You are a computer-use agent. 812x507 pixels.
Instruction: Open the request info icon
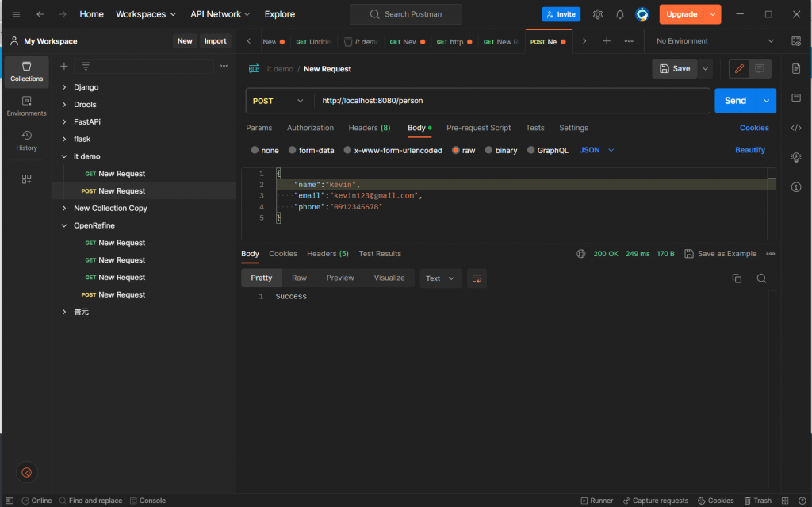point(796,187)
